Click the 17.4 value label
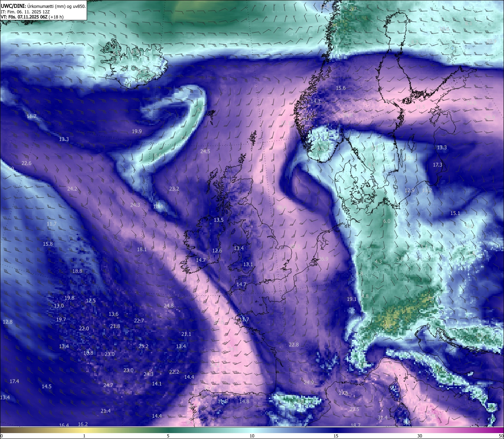 tap(14, 382)
